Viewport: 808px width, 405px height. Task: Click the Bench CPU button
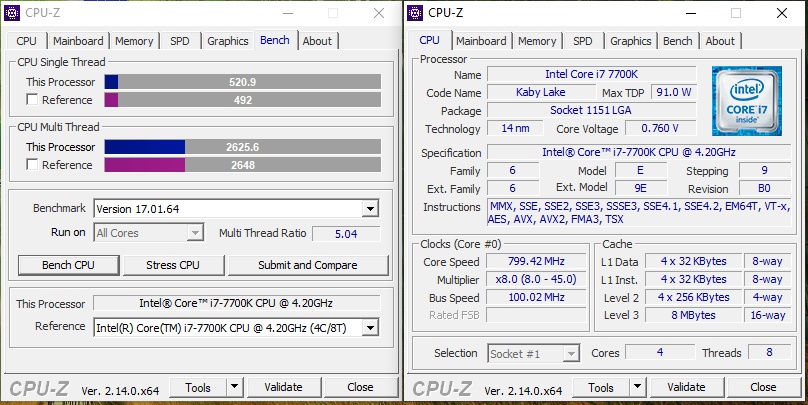pyautogui.click(x=69, y=265)
